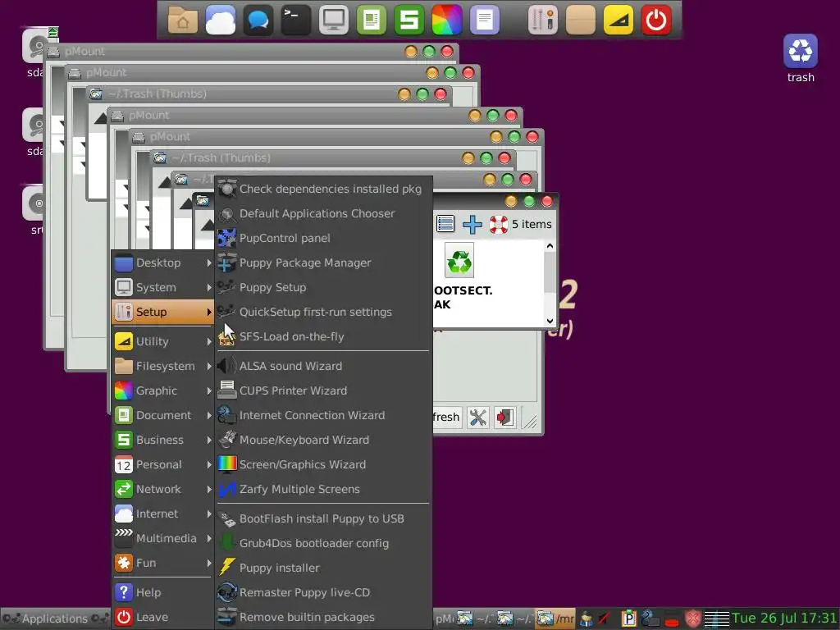Launch the green S spreadsheet dock icon

tap(409, 20)
